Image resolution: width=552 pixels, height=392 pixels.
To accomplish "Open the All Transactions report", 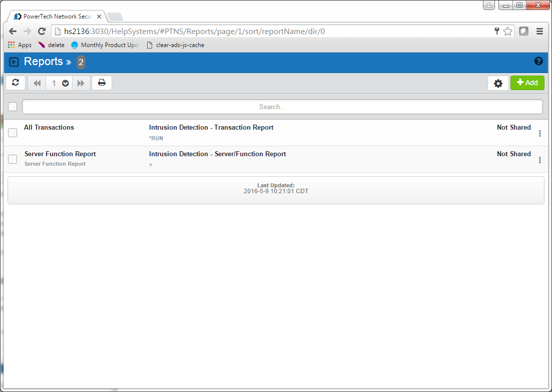I will tap(49, 128).
